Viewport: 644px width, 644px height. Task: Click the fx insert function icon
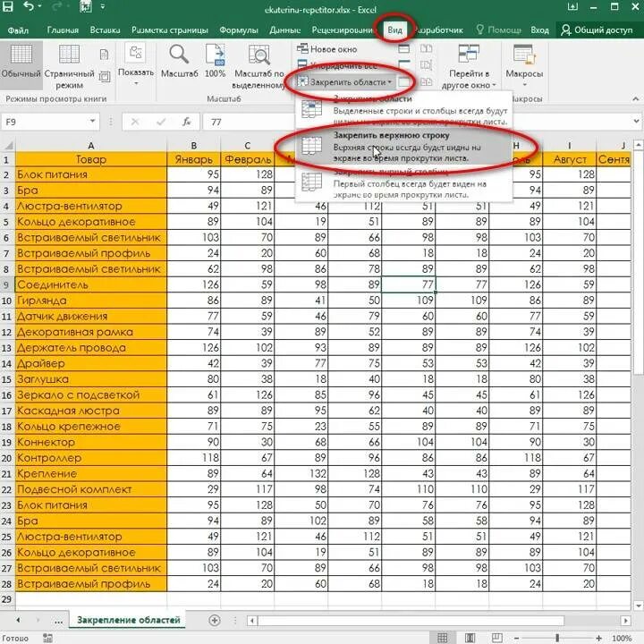coord(187,122)
